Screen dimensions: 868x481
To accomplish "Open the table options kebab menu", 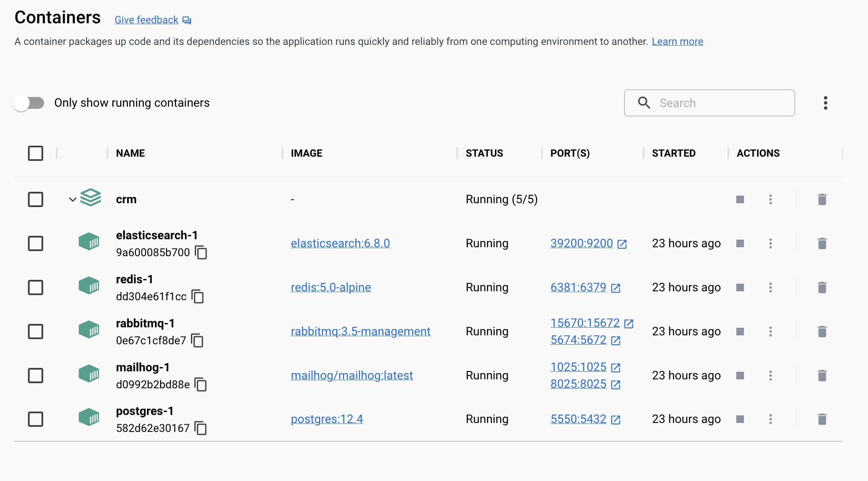I will pos(825,103).
